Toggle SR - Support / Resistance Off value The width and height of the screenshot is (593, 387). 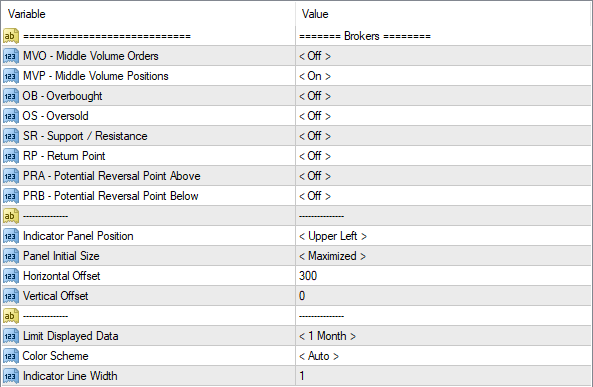point(315,136)
